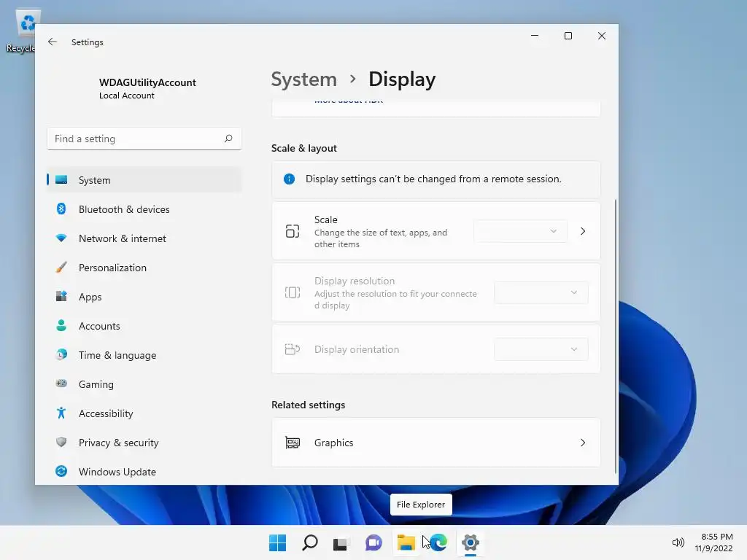Screen dimensions: 747x560
Task: Click the Graphics card icon
Action: pyautogui.click(x=292, y=443)
